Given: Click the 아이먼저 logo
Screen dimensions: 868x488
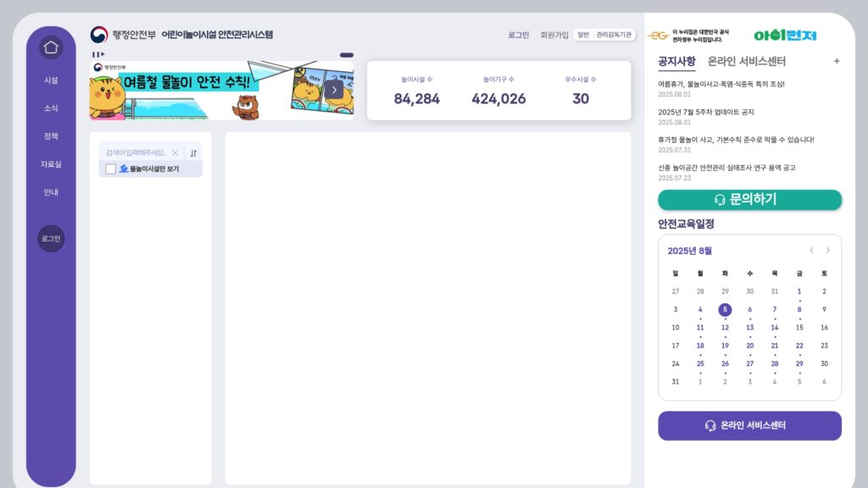Looking at the screenshot, I should click(785, 36).
